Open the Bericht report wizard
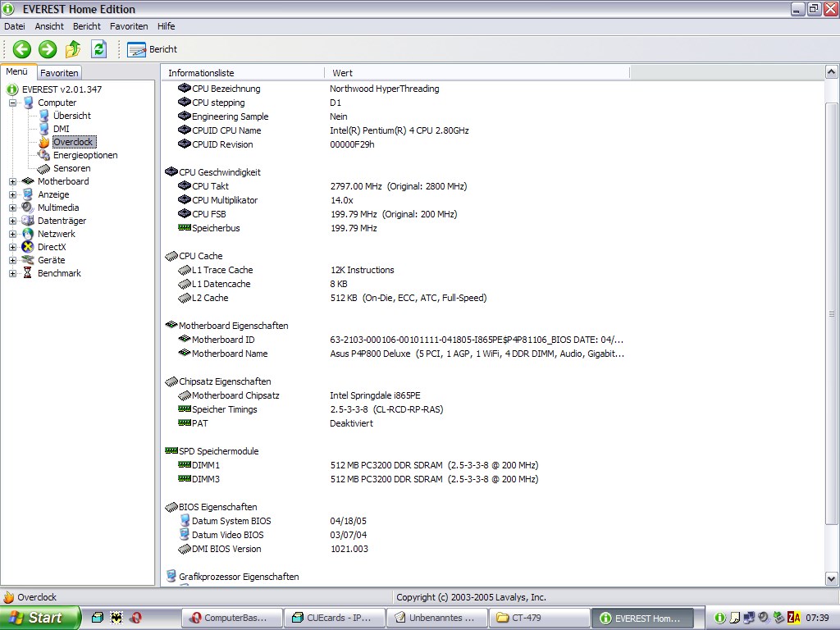Screen dimensions: 840x630 pos(152,49)
